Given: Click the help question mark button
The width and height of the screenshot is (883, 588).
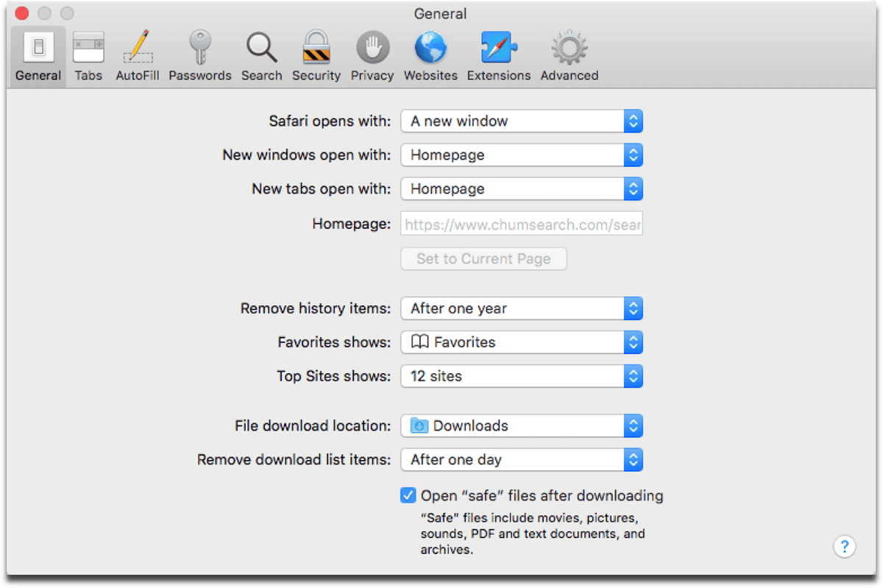Looking at the screenshot, I should 844,546.
